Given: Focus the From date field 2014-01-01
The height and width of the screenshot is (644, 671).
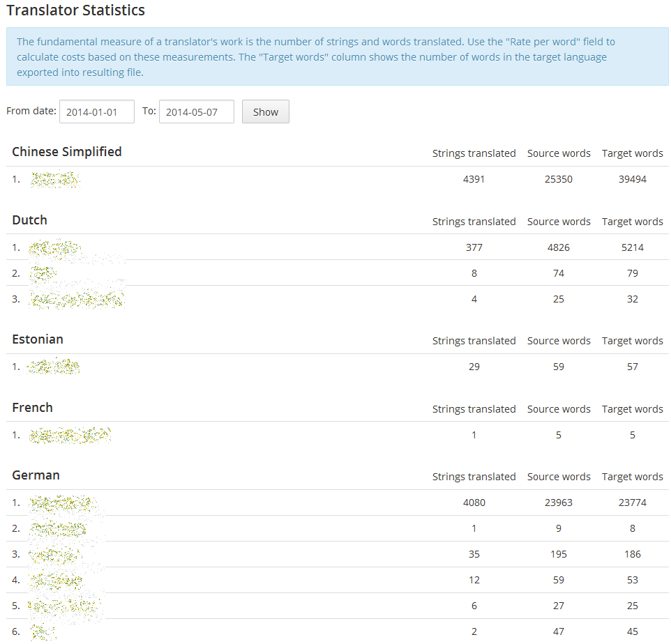Looking at the screenshot, I should [97, 112].
